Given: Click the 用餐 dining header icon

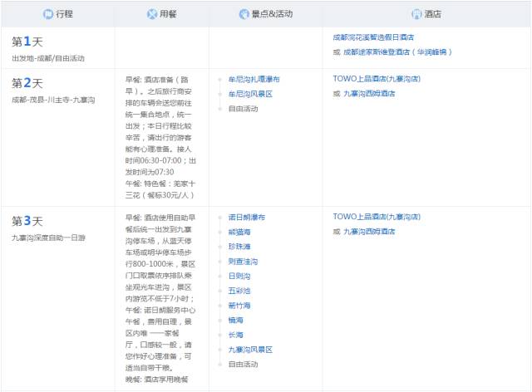Looking at the screenshot, I should pos(151,14).
